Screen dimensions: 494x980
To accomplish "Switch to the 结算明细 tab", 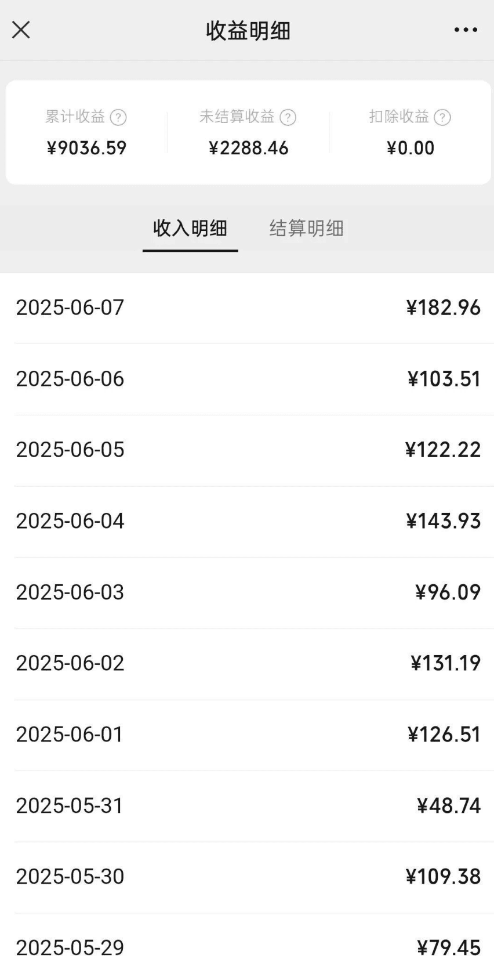I will click(x=306, y=228).
